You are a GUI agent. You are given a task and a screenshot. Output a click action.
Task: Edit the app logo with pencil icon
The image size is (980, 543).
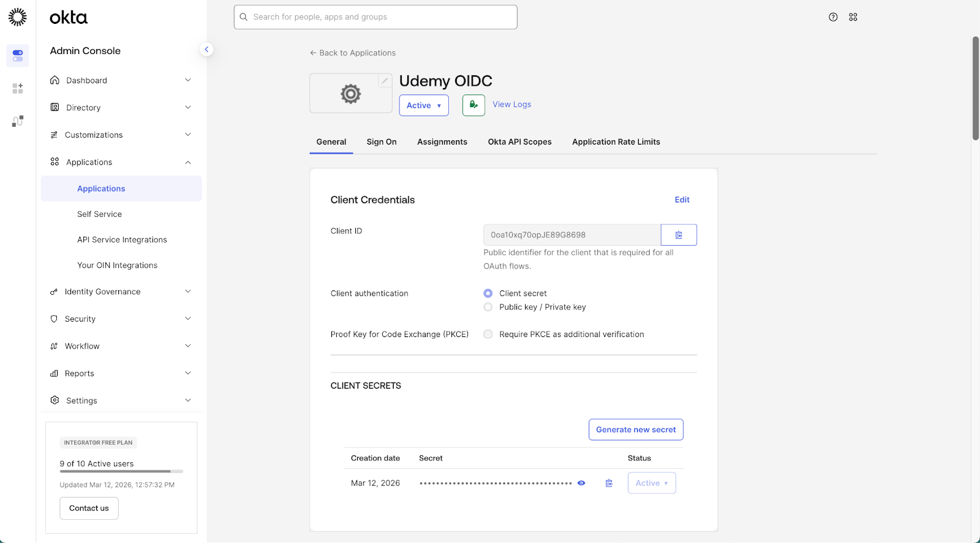[385, 80]
